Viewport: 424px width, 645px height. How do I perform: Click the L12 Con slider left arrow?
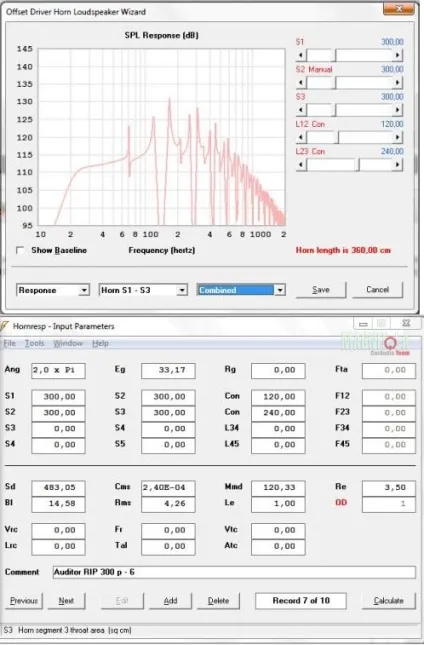301,137
